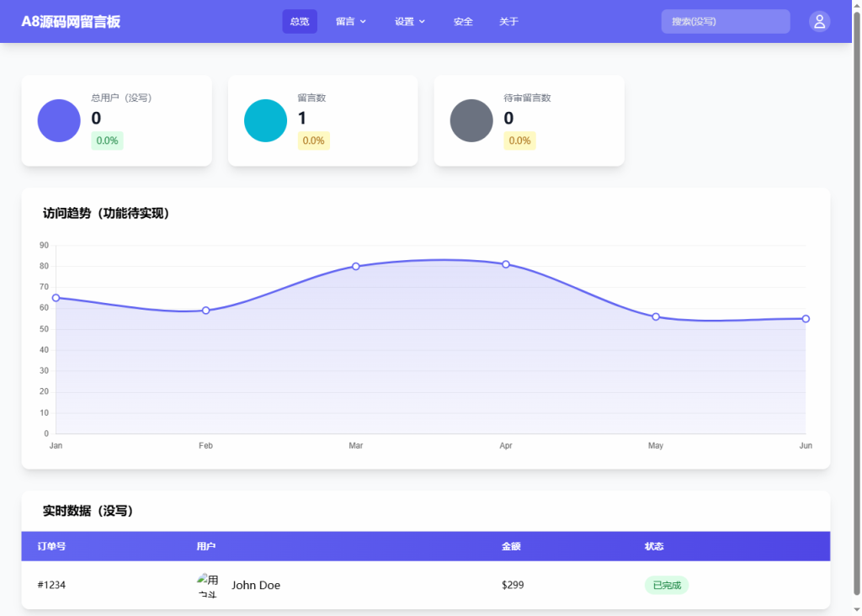862x616 pixels.
Task: Click the scrollbar up arrow
Action: (x=856, y=5)
